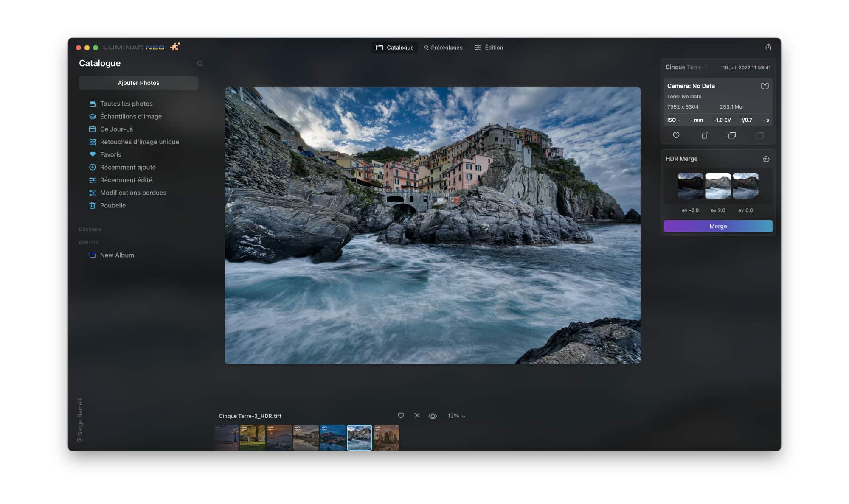Mark current photo as favorite with heart icon
This screenshot has height=504, width=849.
400,416
